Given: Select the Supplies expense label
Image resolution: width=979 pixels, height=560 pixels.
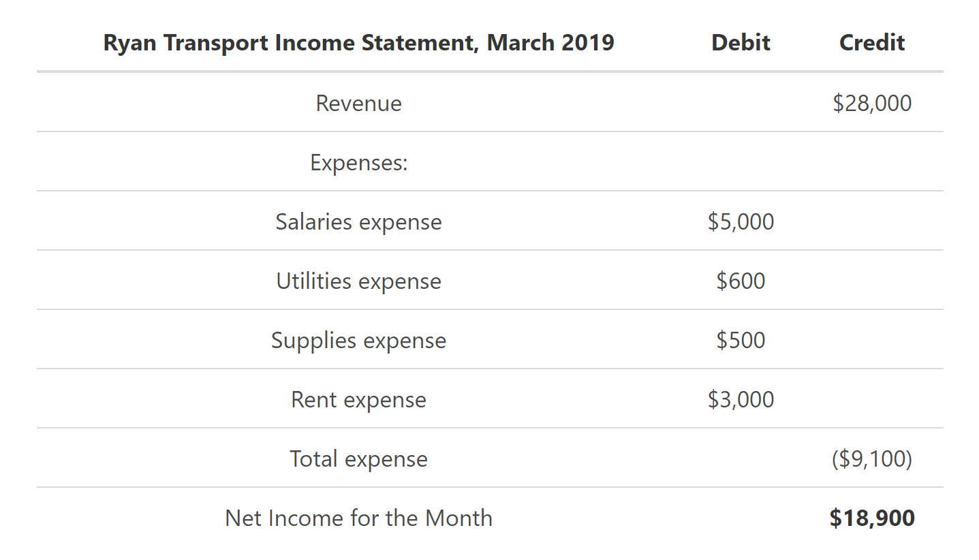Looking at the screenshot, I should (358, 341).
